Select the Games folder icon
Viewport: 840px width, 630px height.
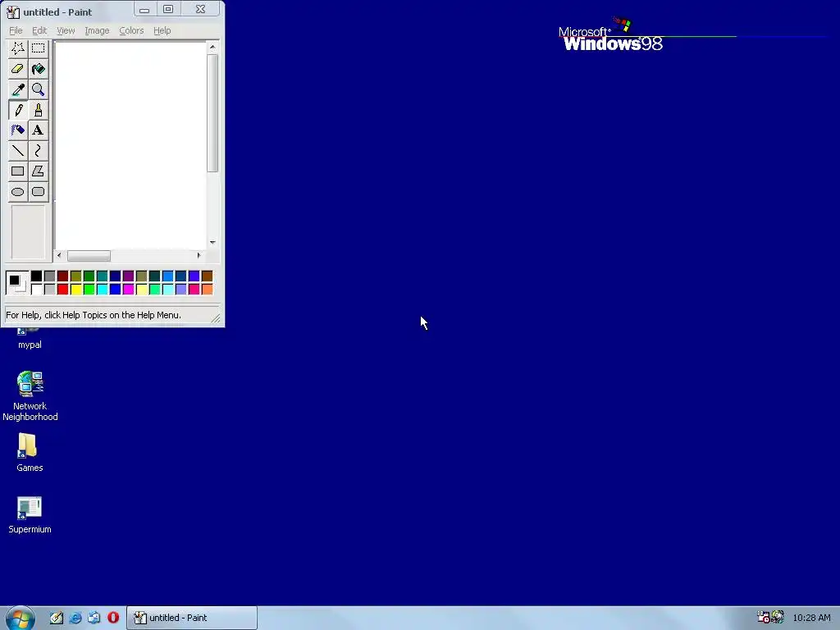(x=30, y=453)
